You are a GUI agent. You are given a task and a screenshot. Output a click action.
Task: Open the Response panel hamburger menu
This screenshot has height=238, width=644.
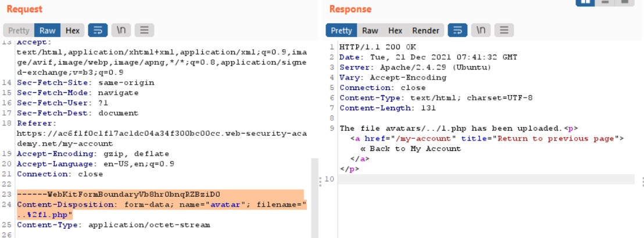click(x=504, y=30)
